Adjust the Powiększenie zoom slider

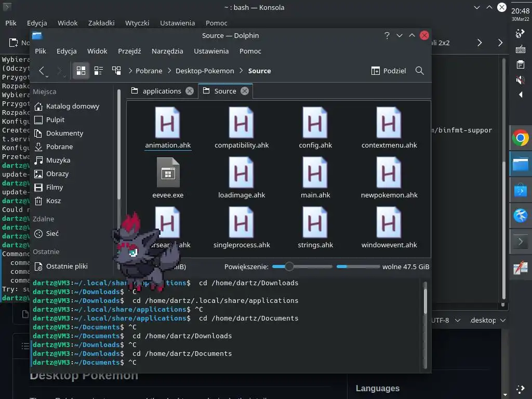click(x=302, y=267)
